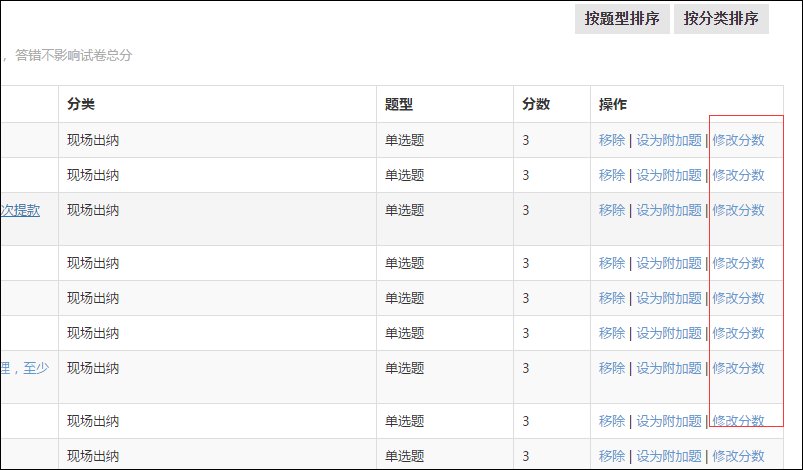Click 移除 in the first table row

click(x=612, y=140)
